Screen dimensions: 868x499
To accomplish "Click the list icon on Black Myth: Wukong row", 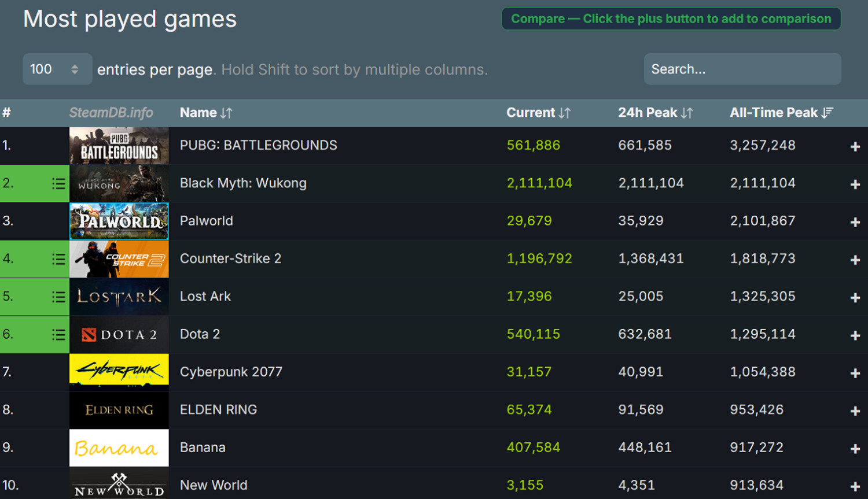I will click(58, 184).
